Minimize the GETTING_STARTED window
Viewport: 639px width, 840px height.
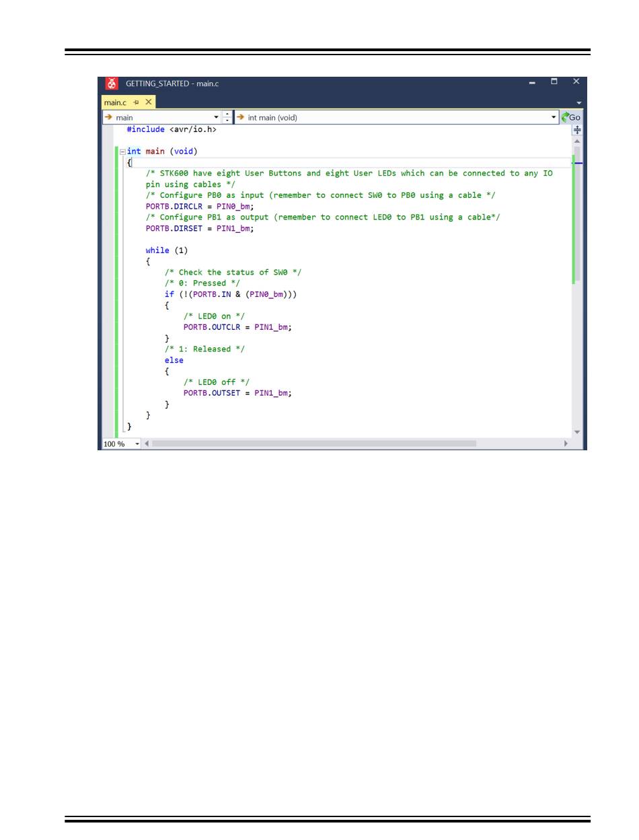pyautogui.click(x=532, y=83)
